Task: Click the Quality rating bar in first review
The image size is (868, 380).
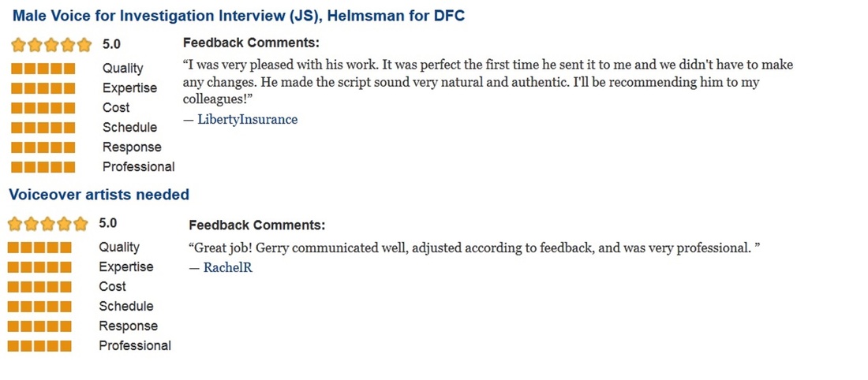Action: click(x=43, y=69)
